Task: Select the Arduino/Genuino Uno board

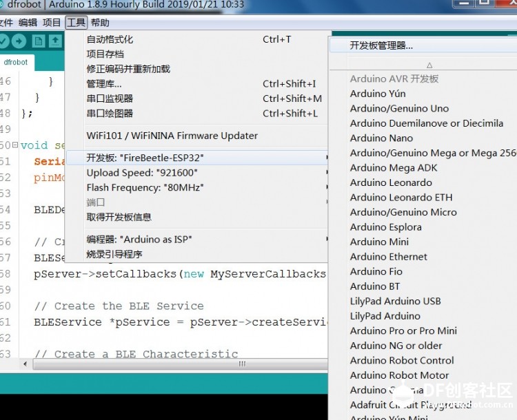Action: [423, 108]
